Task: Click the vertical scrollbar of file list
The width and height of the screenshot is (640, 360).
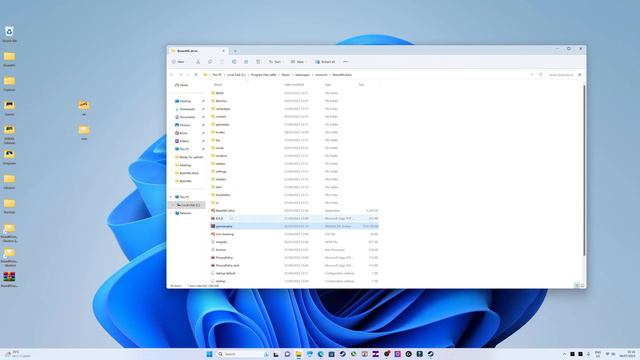Action: [x=584, y=171]
